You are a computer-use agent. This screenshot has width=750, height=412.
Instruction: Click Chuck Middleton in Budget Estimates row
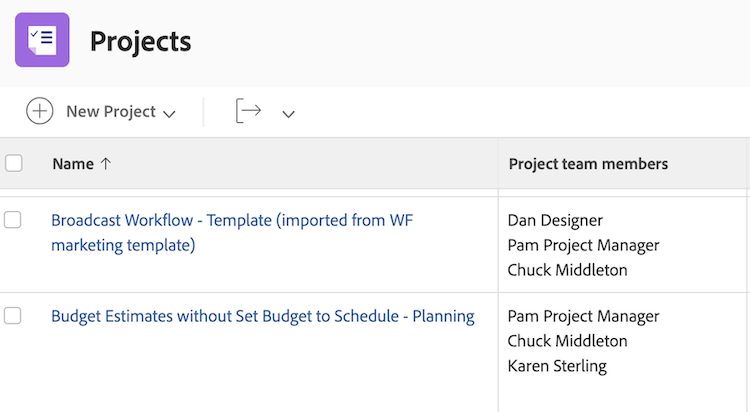point(567,341)
